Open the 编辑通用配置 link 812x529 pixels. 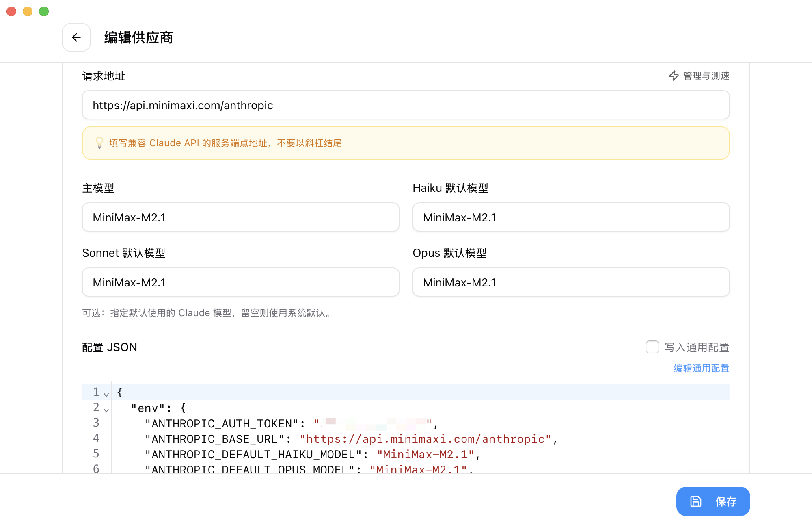tap(701, 368)
